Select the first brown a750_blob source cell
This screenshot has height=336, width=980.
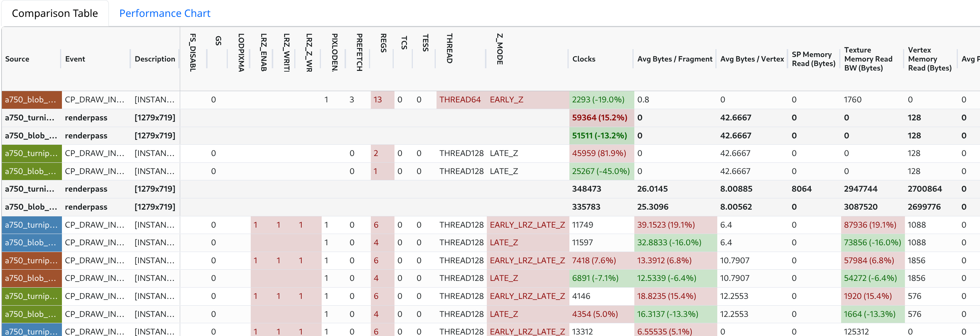coord(32,100)
